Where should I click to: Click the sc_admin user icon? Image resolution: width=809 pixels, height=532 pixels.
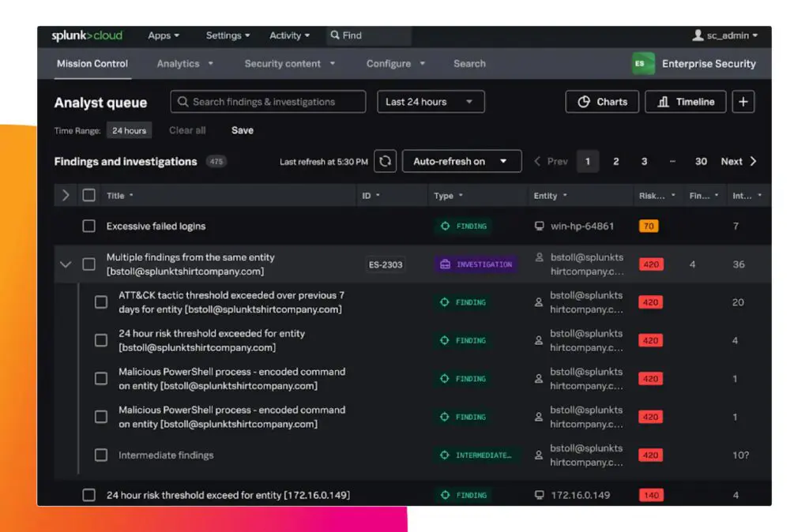[x=698, y=36]
